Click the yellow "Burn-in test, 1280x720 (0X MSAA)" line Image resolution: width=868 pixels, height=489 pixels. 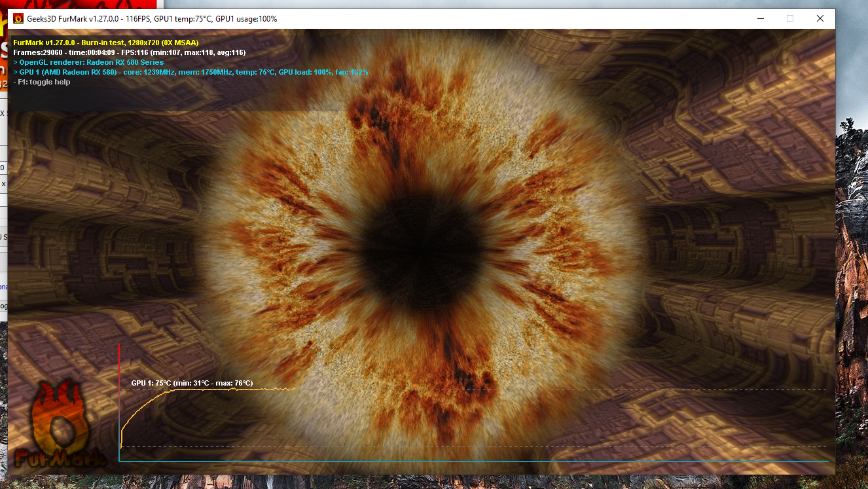[105, 43]
